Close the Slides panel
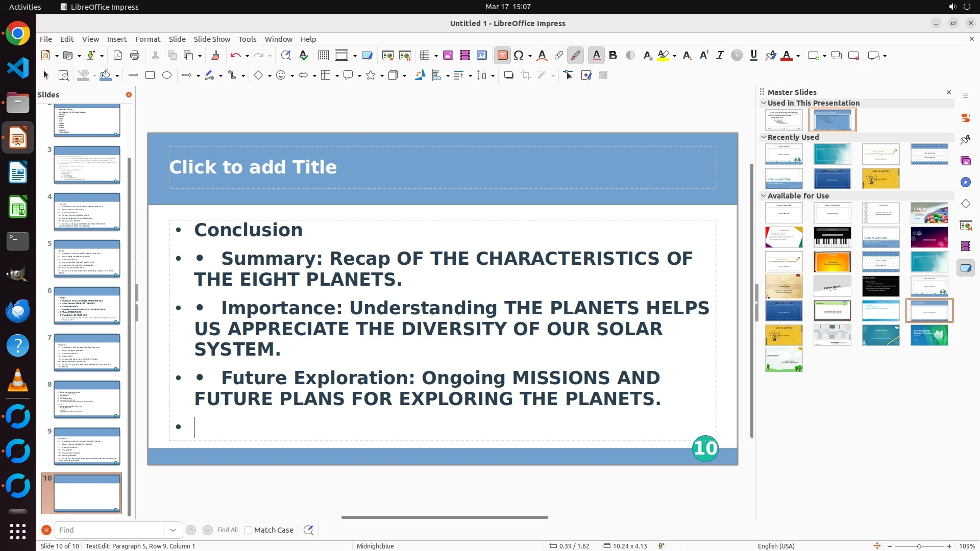This screenshot has height=551, width=980. [x=129, y=95]
